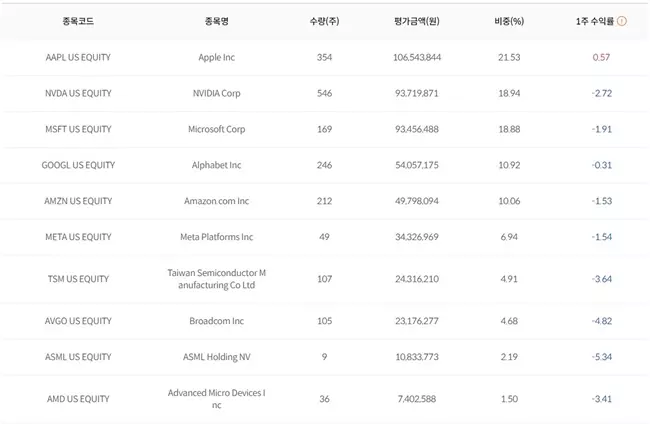Click Amazon weight 10.06
650x424 pixels.
(509, 201)
